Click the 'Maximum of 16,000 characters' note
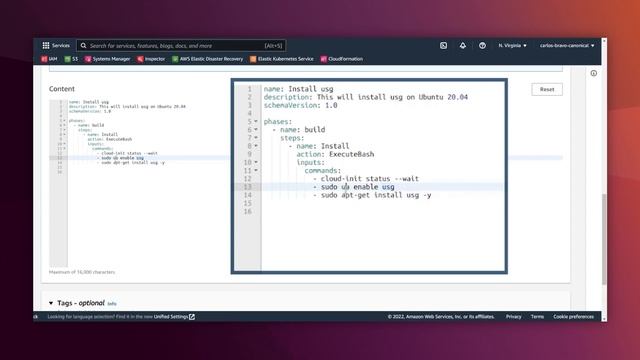The height and width of the screenshot is (360, 640). [x=82, y=272]
